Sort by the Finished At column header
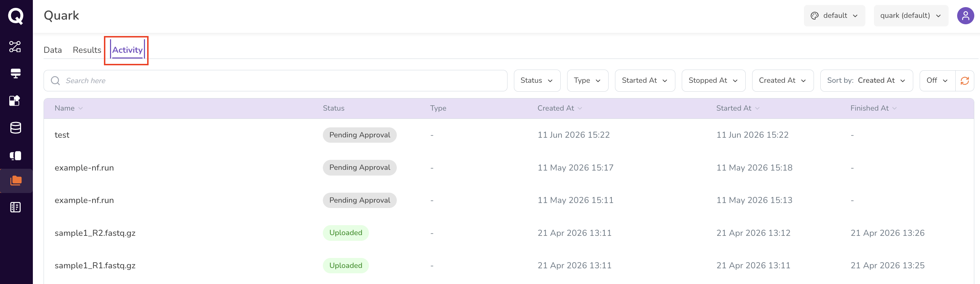Screen dimensions: 980x284 click(x=874, y=108)
